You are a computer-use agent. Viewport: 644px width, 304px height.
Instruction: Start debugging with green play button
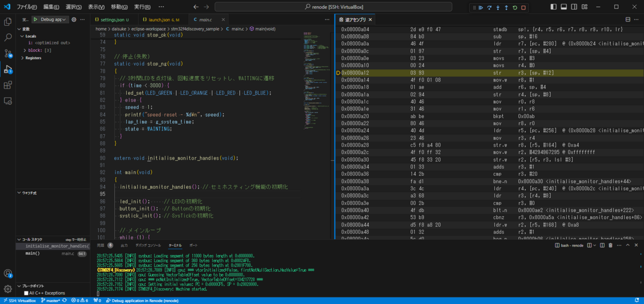click(36, 19)
